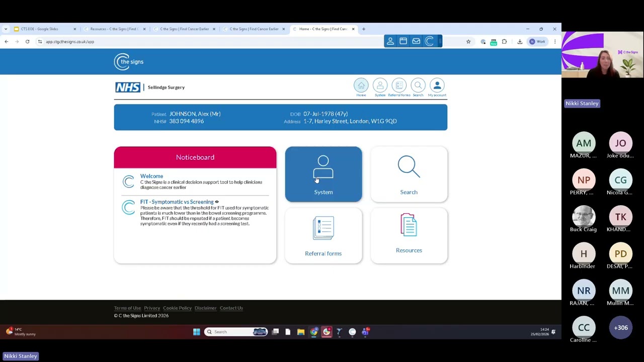Viewport: 644px width, 362px height.
Task: Open FIT - Symptomatic vs Screening notice
Action: 177,202
